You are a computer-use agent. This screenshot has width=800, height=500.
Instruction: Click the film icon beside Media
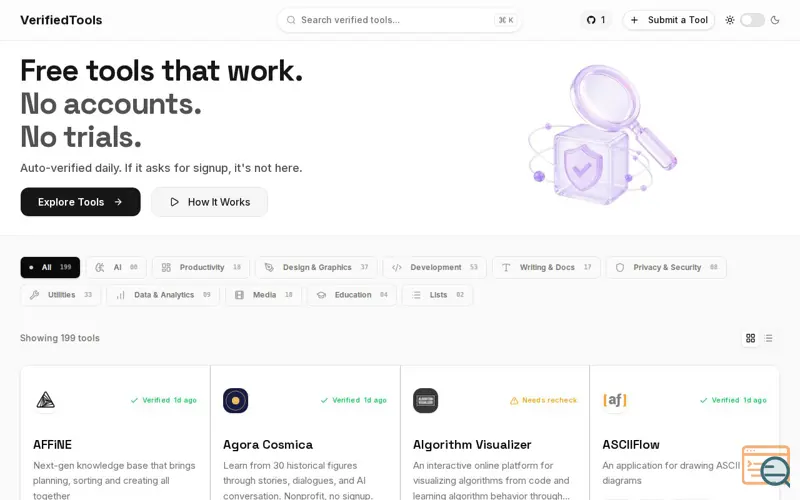[239, 295]
